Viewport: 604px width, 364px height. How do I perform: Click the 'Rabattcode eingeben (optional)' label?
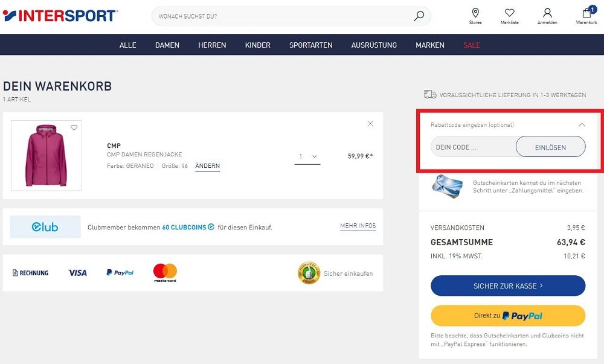472,125
